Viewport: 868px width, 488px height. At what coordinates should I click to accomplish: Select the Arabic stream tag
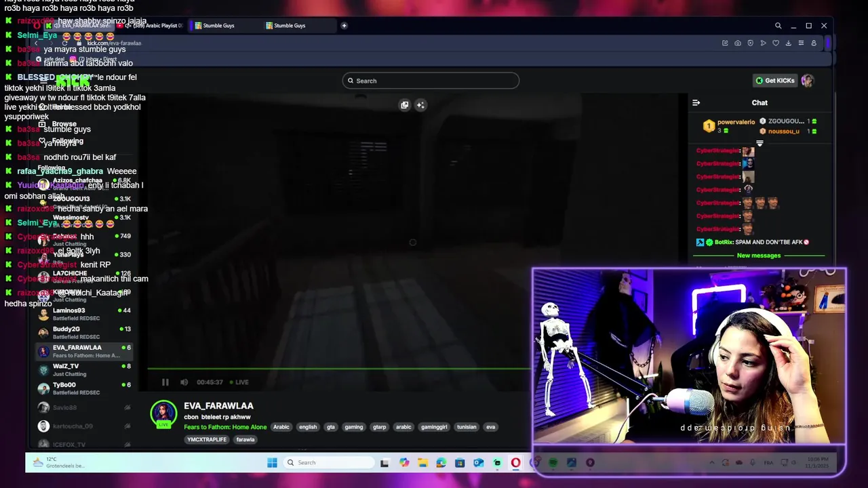[281, 427]
